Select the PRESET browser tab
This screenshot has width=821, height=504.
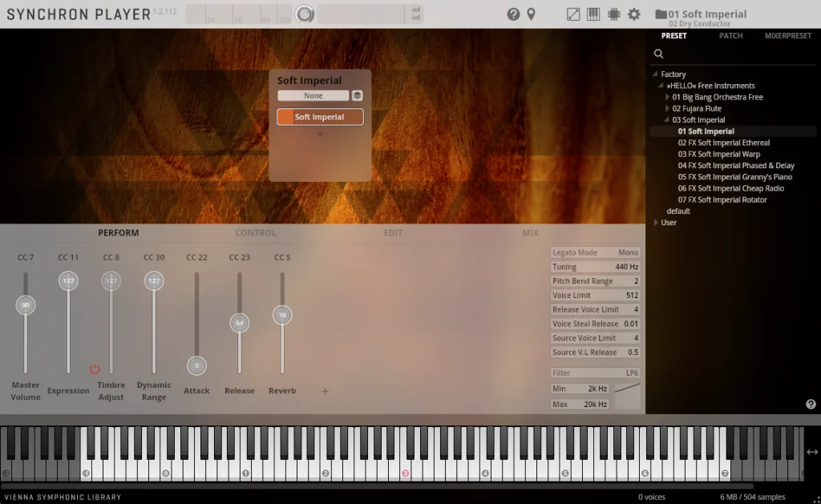click(673, 35)
